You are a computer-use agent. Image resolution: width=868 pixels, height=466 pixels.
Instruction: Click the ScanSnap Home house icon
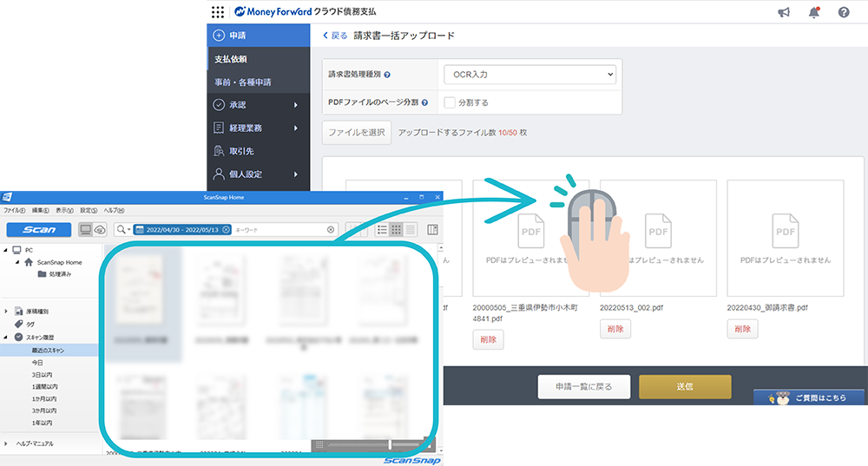point(29,262)
